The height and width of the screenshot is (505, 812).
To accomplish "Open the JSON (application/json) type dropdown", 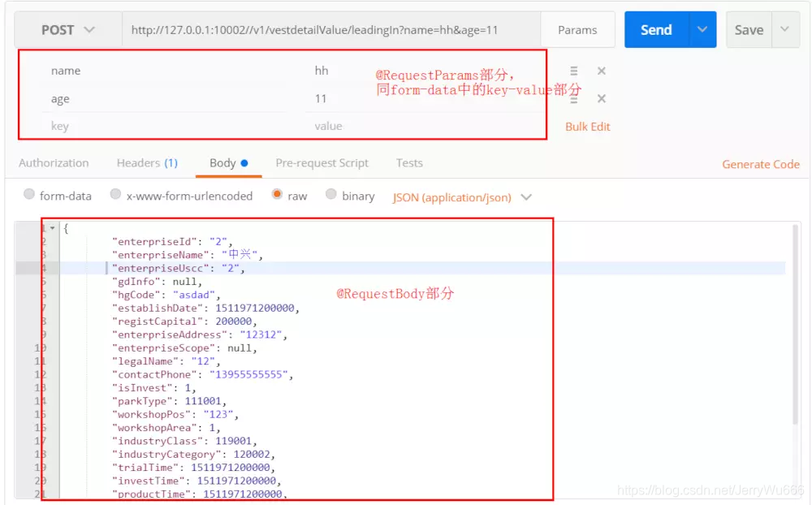I will pos(462,197).
